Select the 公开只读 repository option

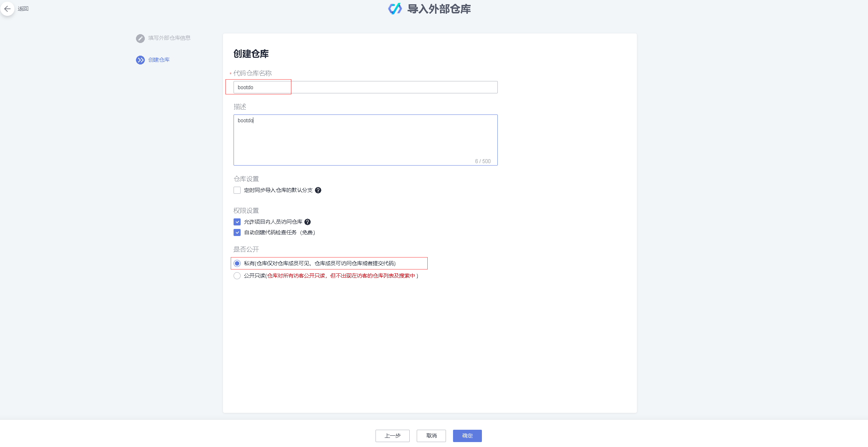(x=237, y=276)
